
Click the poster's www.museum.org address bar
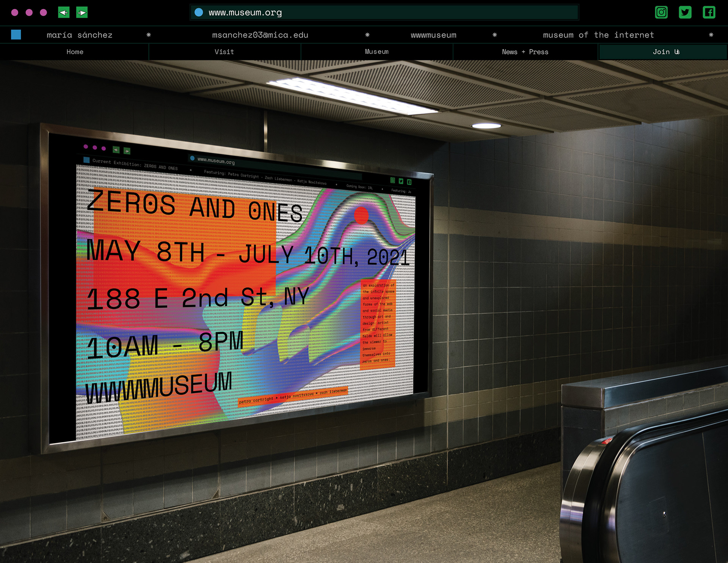point(275,167)
